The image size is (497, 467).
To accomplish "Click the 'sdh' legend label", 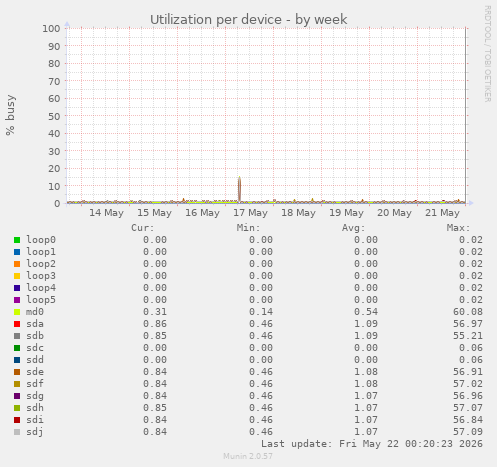I will click(35, 408).
